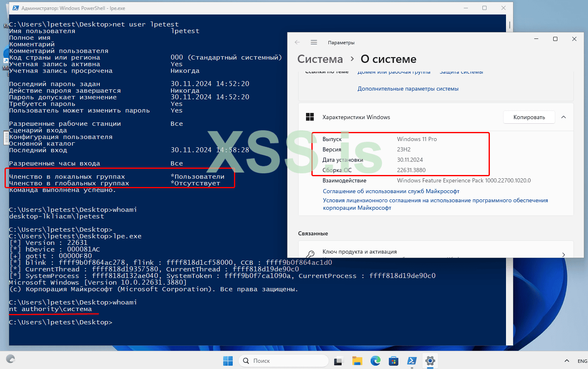This screenshot has width=588, height=369.
Task: Click the install date 30.11.2024 in Settings
Action: pos(410,160)
